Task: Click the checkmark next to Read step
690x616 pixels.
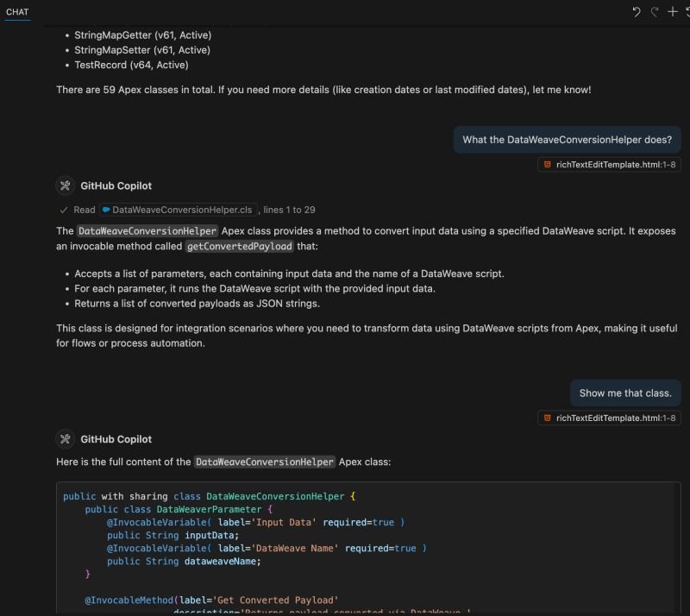Action: (x=63, y=210)
